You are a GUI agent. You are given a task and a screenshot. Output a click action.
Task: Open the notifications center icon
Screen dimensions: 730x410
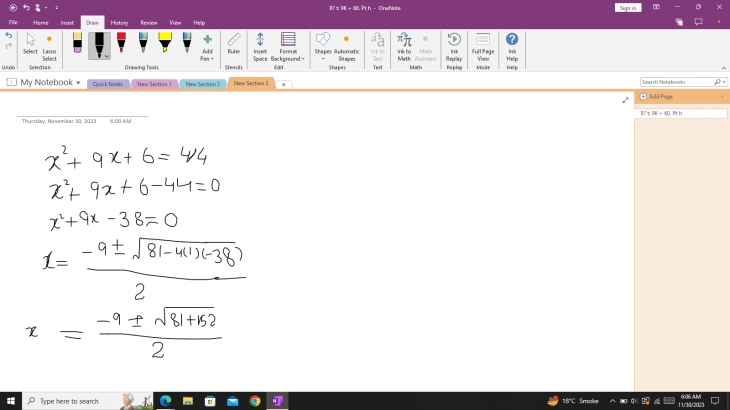[715, 401]
